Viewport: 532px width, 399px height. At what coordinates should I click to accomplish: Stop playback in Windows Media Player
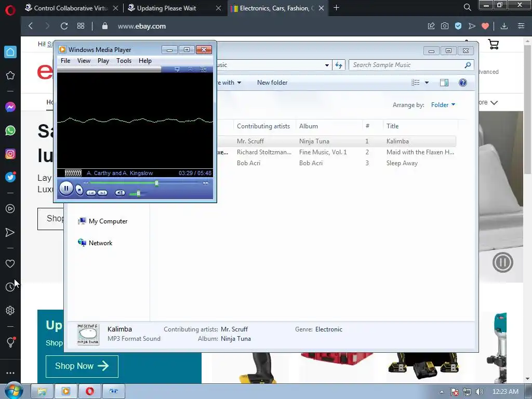click(x=79, y=190)
